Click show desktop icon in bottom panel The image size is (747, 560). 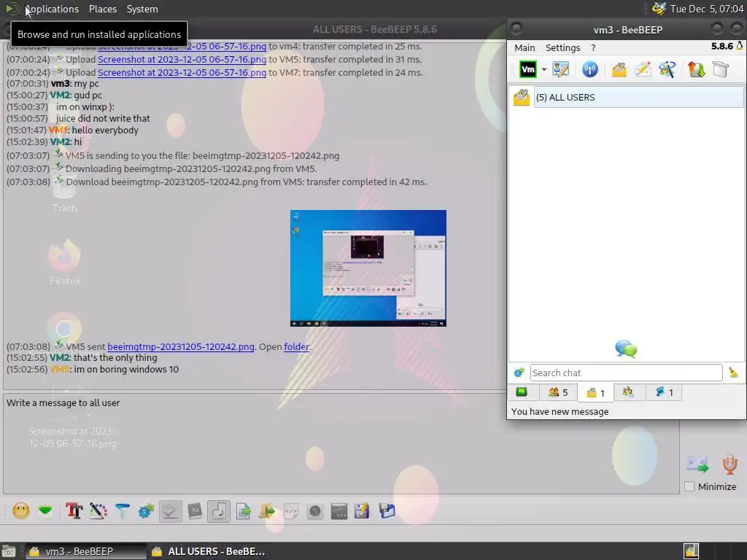coord(9,551)
